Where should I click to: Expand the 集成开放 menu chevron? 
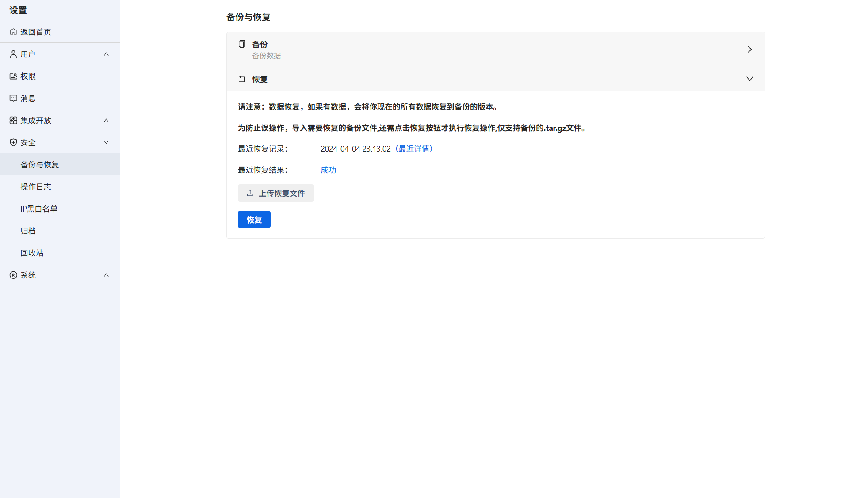[106, 120]
